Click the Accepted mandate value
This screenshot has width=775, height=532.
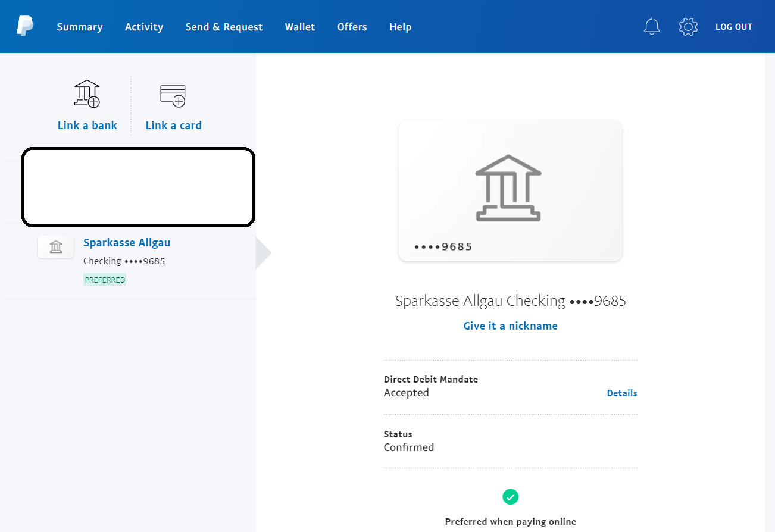click(x=406, y=393)
